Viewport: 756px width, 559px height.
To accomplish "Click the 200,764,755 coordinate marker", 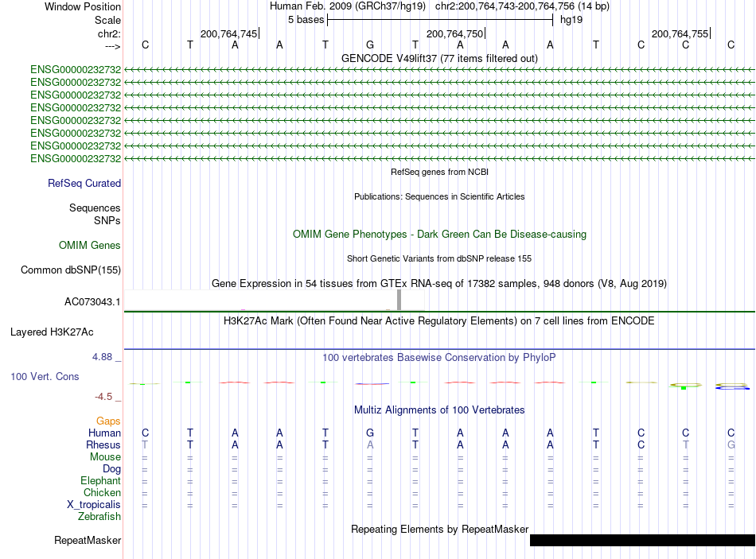I will [680, 33].
